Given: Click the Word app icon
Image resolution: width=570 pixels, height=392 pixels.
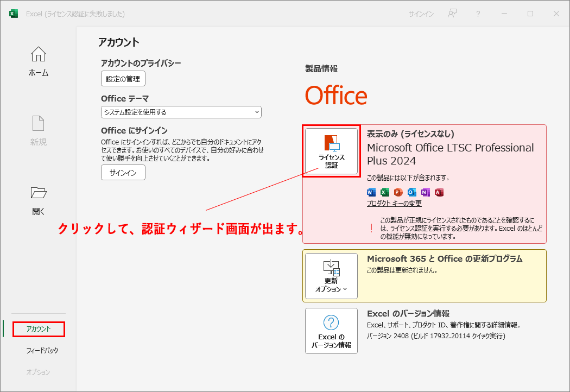Looking at the screenshot, I should (371, 192).
